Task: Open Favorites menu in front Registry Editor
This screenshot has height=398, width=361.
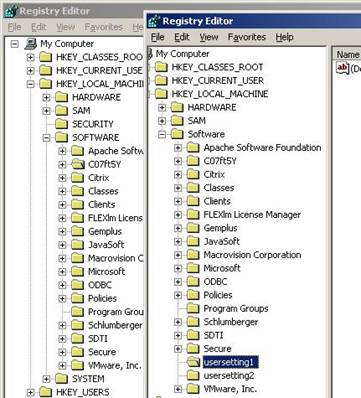Action: tap(247, 37)
